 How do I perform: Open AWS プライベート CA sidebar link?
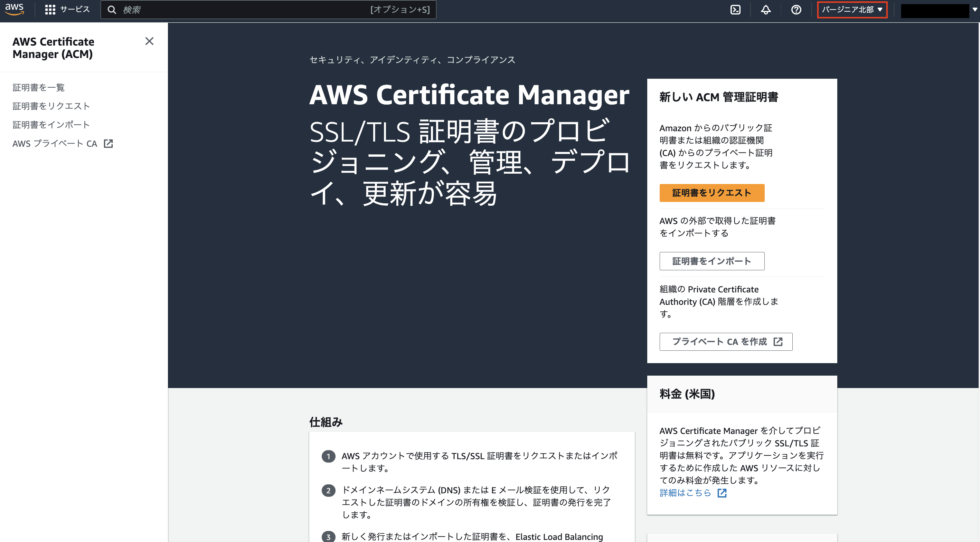[55, 144]
